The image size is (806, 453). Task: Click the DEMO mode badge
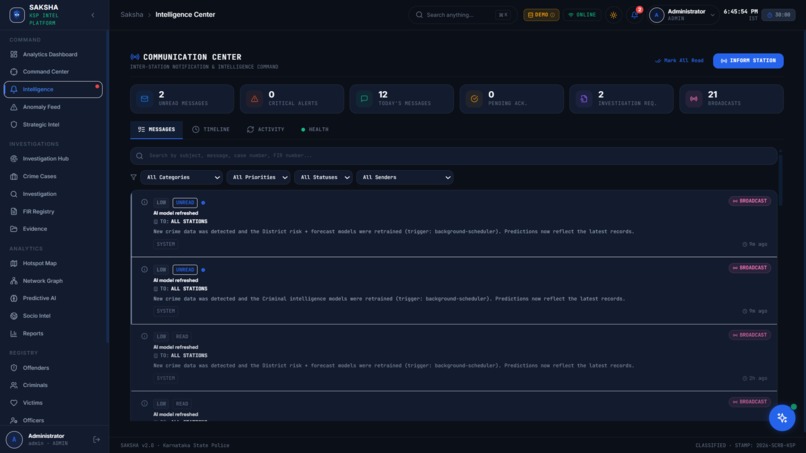tap(541, 15)
